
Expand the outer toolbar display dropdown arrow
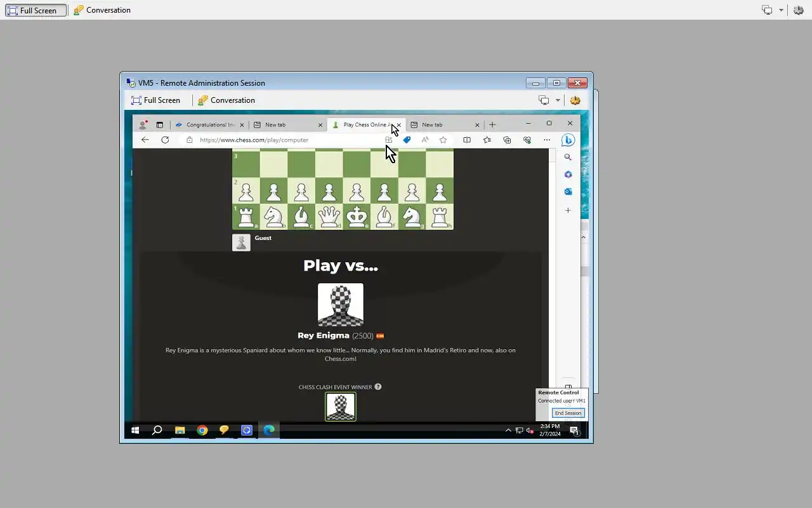781,10
